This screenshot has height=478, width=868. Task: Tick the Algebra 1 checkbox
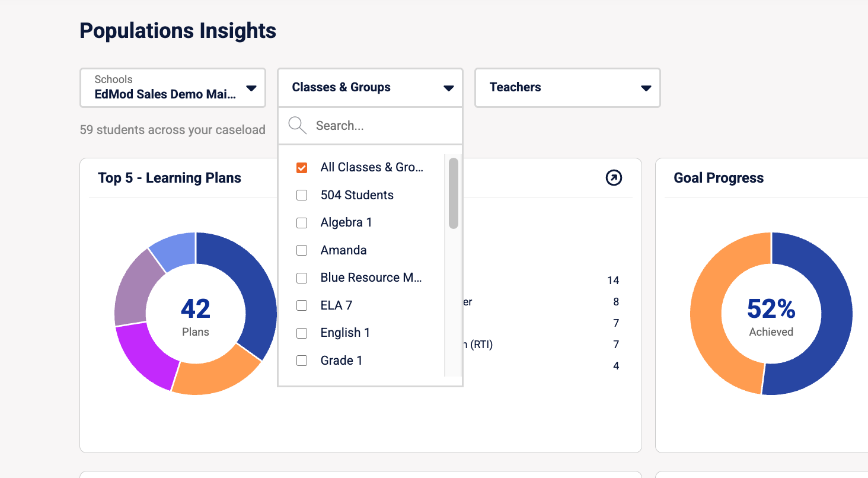[x=302, y=223]
